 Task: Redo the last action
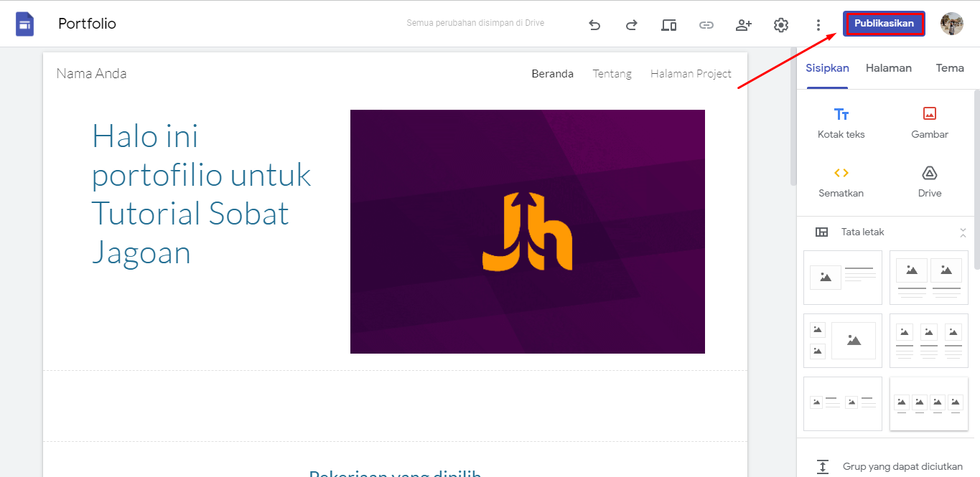click(632, 25)
